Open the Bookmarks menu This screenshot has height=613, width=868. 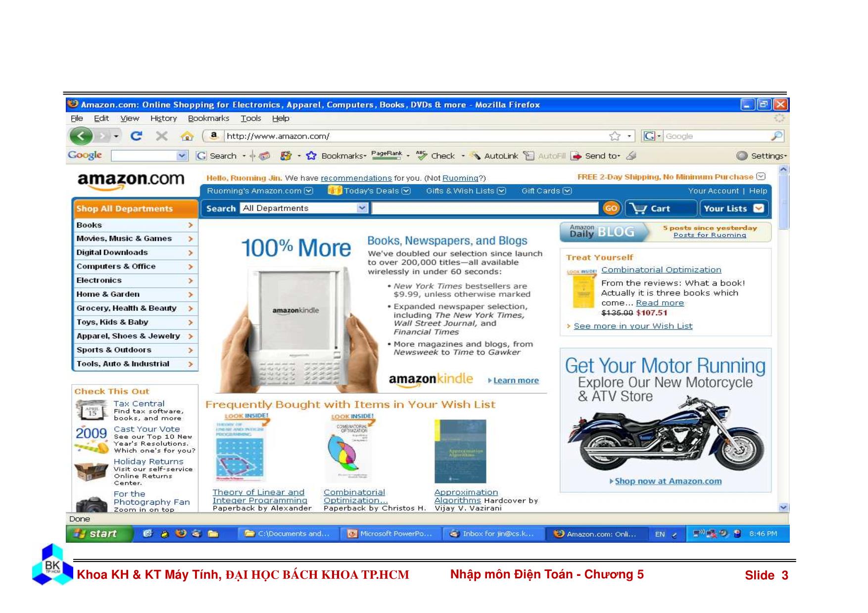208,118
